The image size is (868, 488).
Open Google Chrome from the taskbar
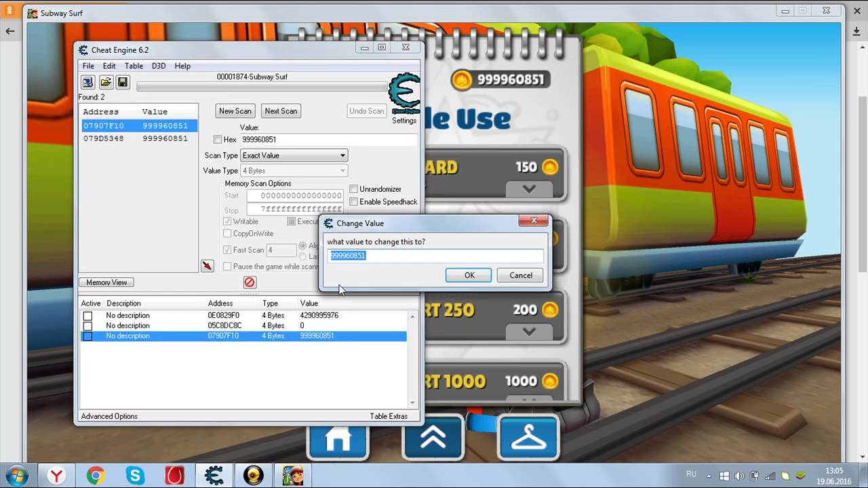(96, 475)
